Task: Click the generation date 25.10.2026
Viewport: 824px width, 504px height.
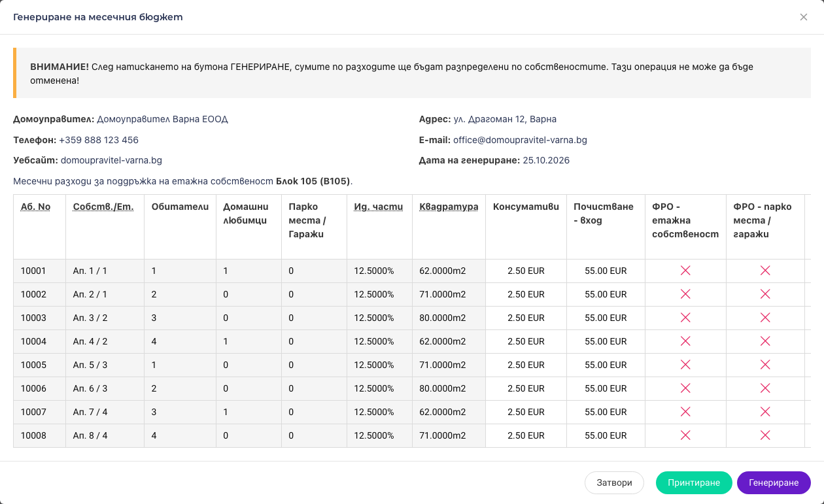Action: (546, 160)
